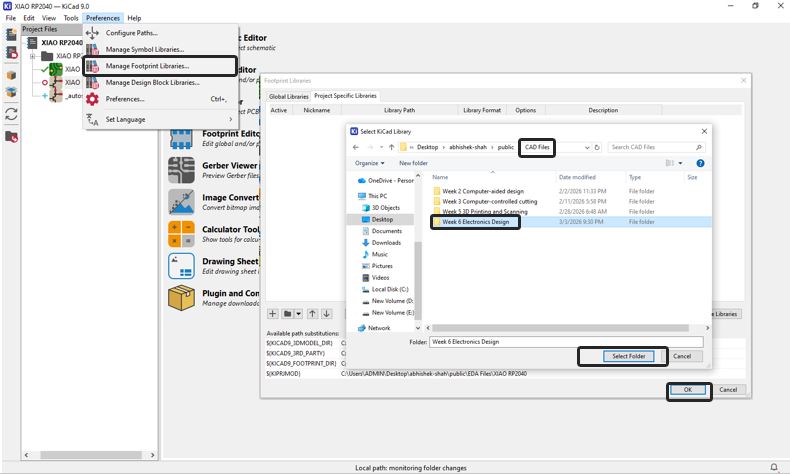The width and height of the screenshot is (790, 474).
Task: Open the recent locations dropdown arrow
Action: tap(381, 147)
